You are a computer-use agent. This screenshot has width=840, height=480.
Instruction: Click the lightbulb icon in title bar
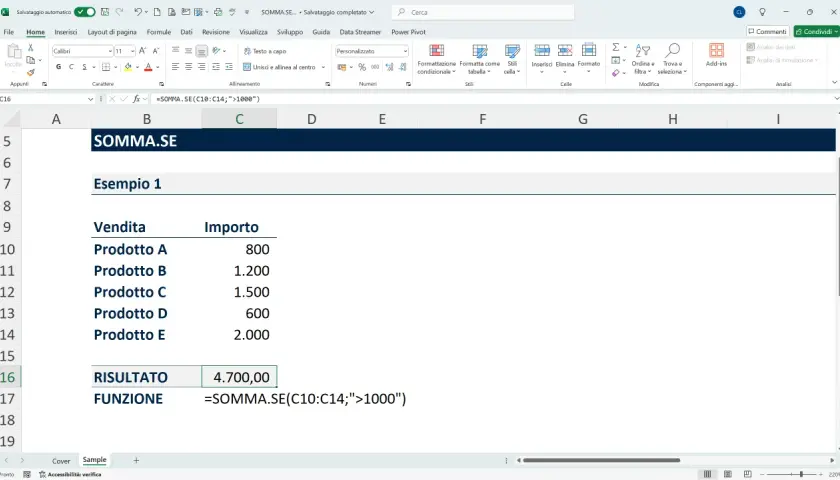[x=762, y=12]
